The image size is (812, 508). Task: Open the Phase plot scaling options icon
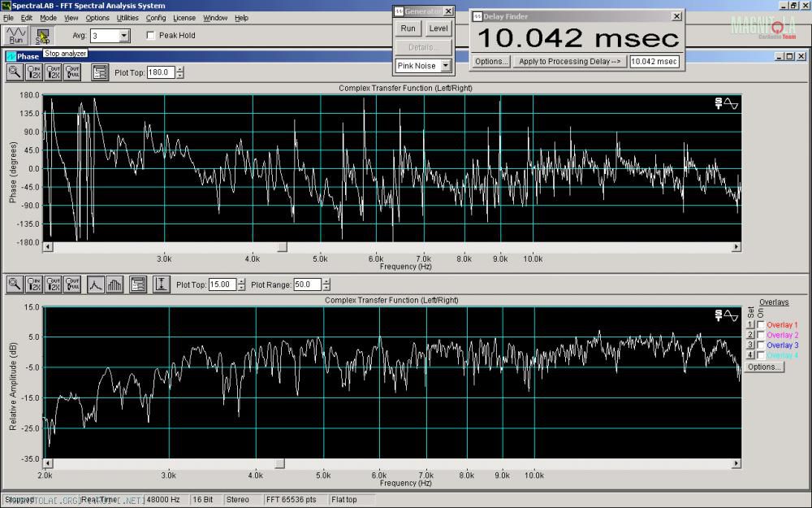[99, 72]
